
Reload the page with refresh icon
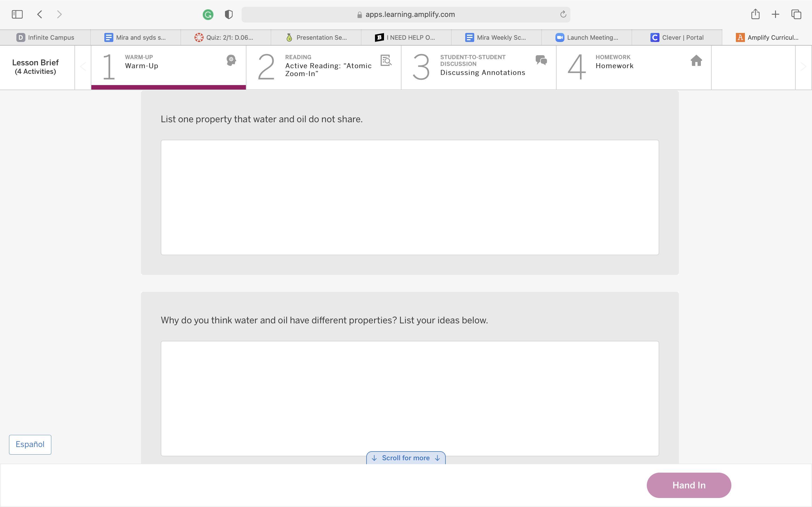563,14
